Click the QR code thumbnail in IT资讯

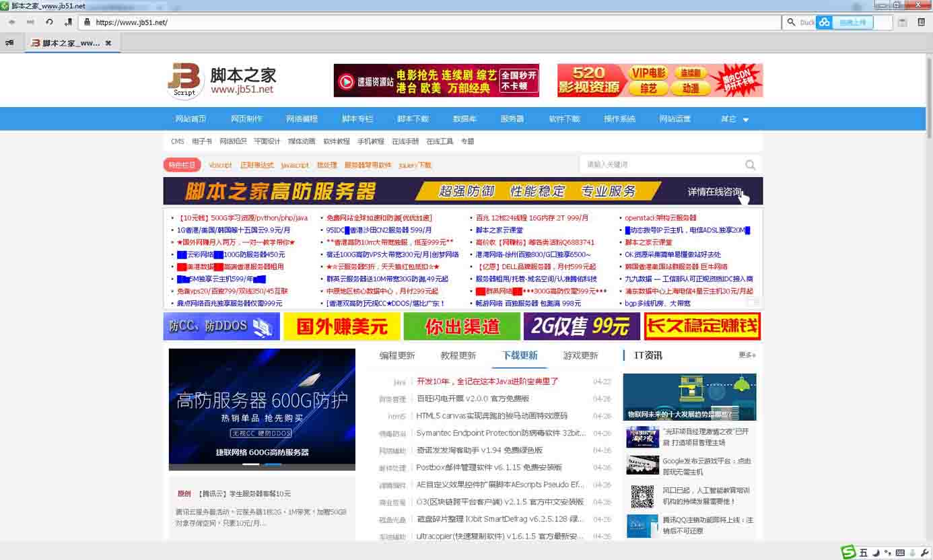click(642, 496)
